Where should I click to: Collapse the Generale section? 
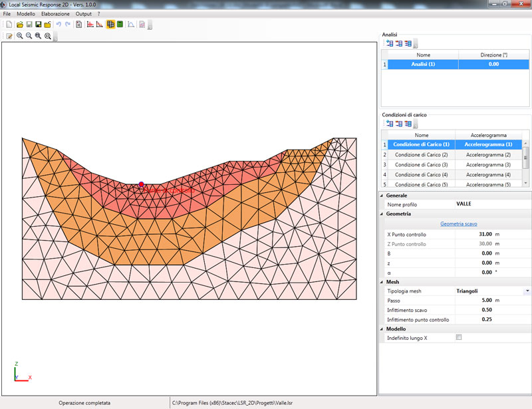click(x=382, y=196)
